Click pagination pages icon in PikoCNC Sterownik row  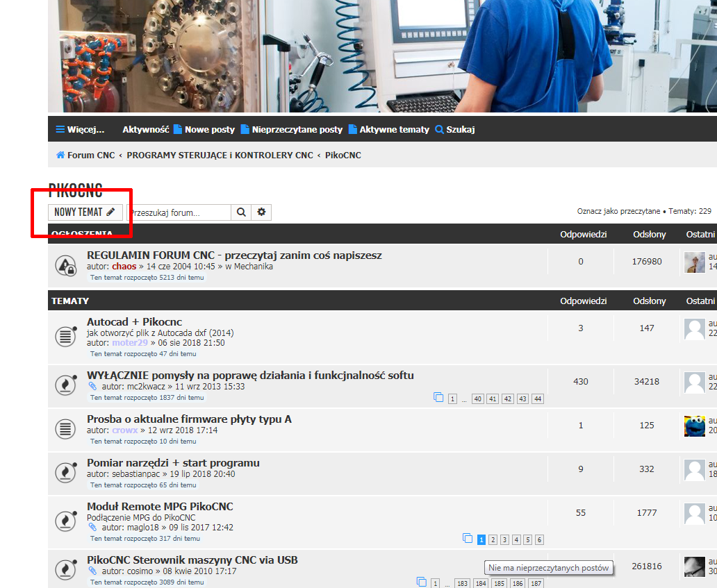click(422, 582)
